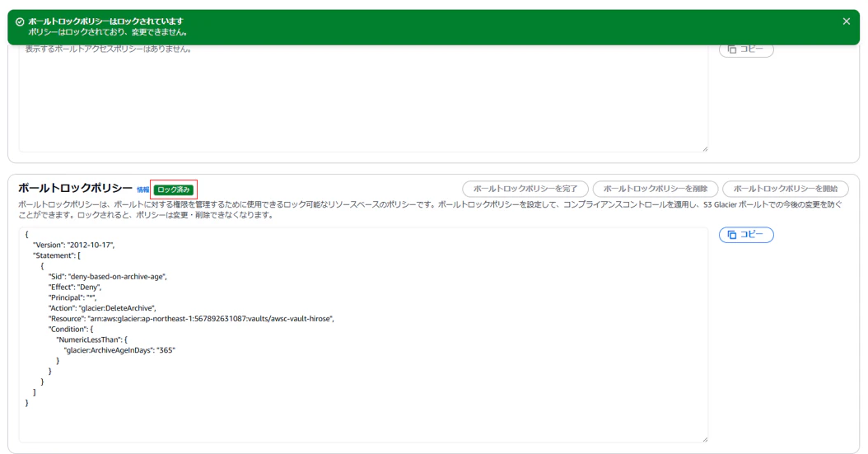Click inside the vault lock policy text area

363,335
